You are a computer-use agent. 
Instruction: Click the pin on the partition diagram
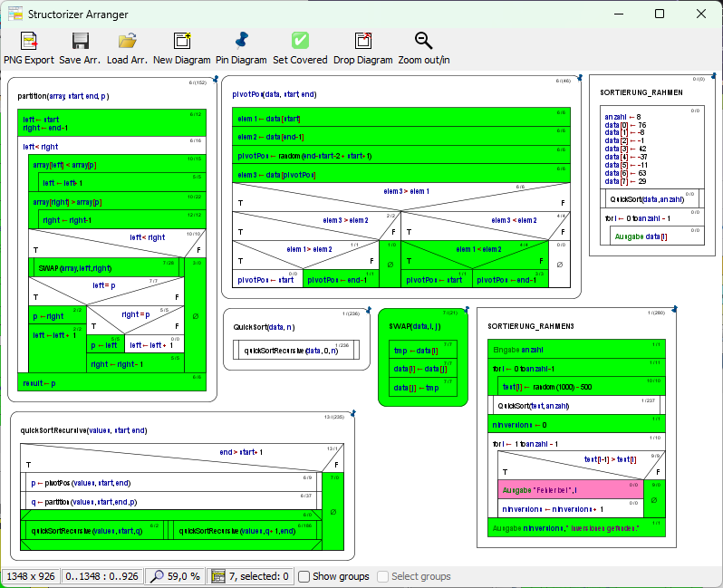[216, 80]
